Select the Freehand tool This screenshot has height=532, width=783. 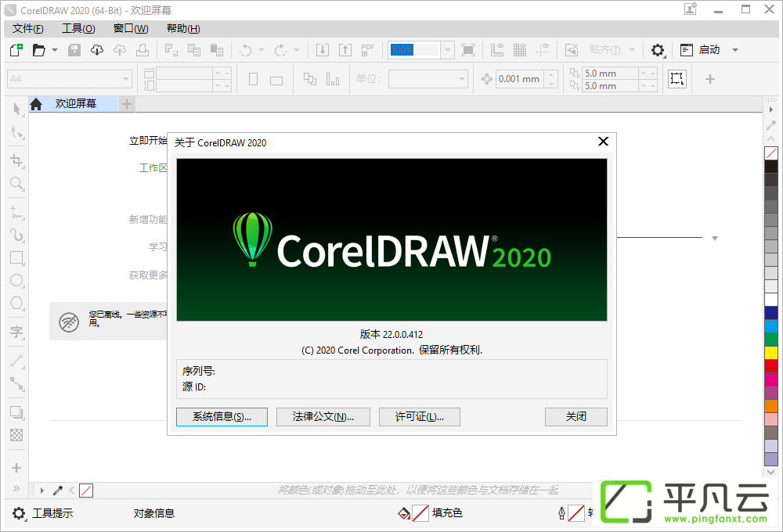pyautogui.click(x=16, y=213)
